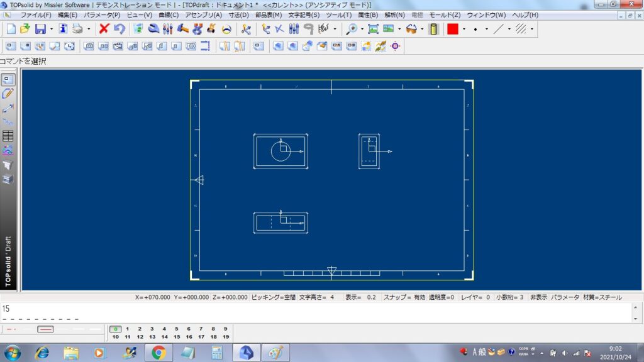644x362 pixels.
Task: Open the ファイル(F) menu
Action: tap(36, 15)
